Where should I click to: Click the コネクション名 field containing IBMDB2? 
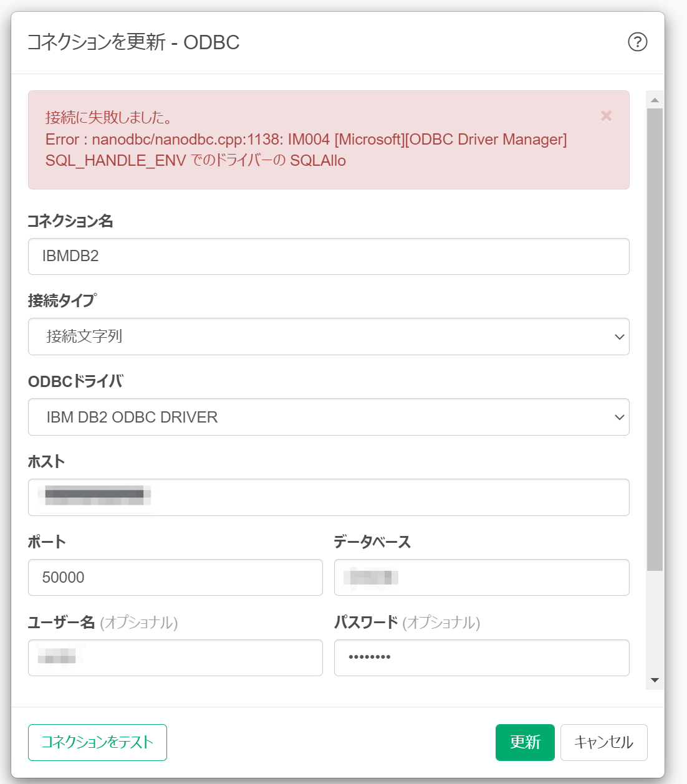[x=329, y=256]
